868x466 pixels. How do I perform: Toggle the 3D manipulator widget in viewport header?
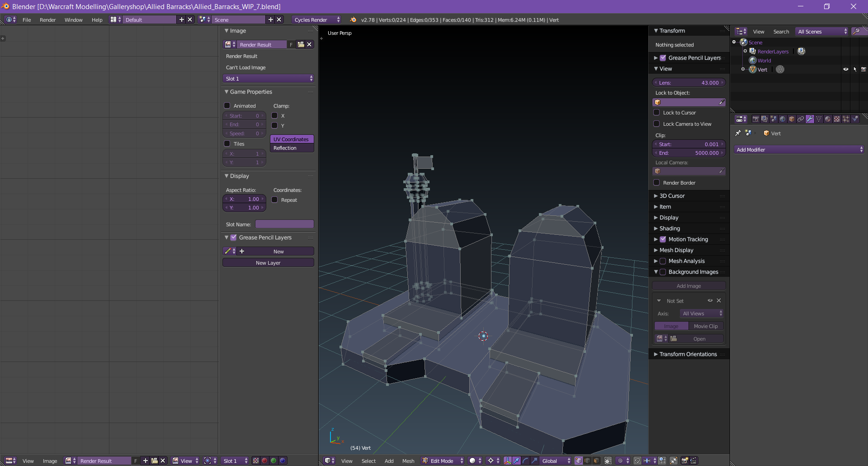click(508, 461)
